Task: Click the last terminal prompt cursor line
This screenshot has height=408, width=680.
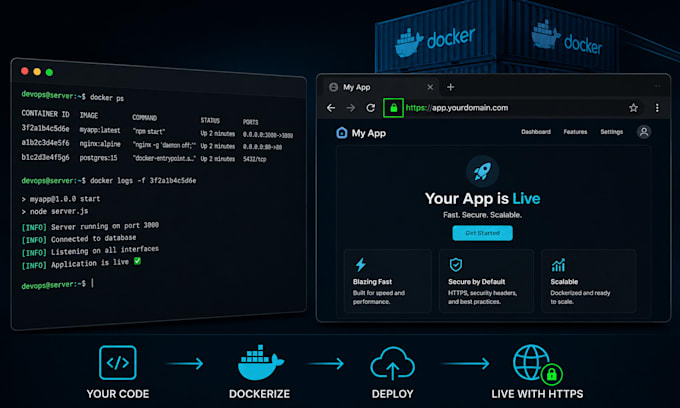Action: 57,284
